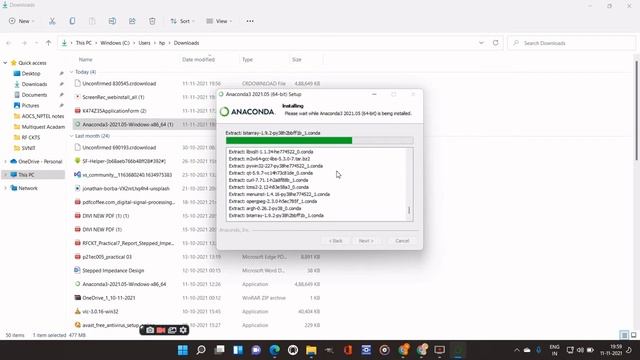
Task: Click the Forward navigation arrow in Explorer
Action: [x=24, y=43]
